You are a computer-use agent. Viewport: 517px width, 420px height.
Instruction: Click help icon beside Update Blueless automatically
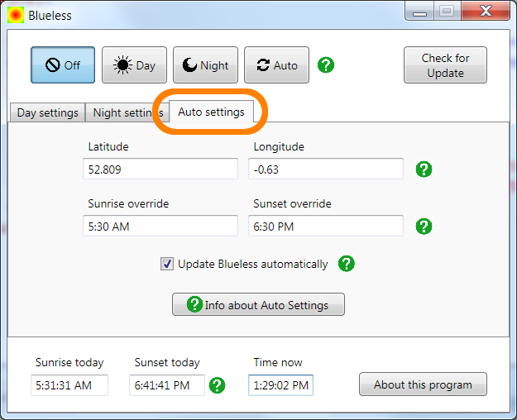pyautogui.click(x=347, y=264)
